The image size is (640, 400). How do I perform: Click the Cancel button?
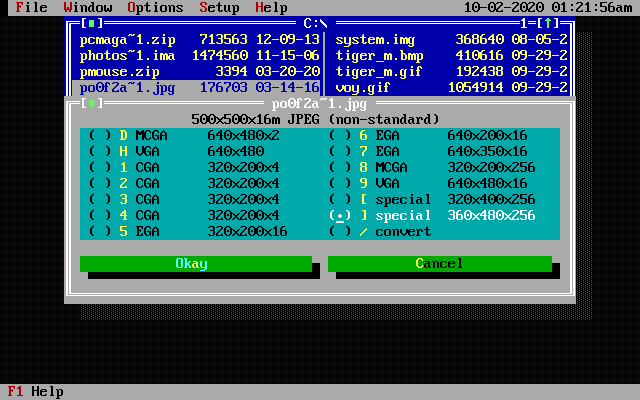(x=440, y=264)
